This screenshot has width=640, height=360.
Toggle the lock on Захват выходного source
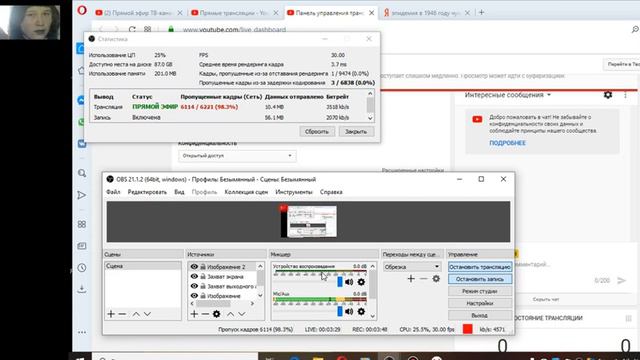click(203, 286)
